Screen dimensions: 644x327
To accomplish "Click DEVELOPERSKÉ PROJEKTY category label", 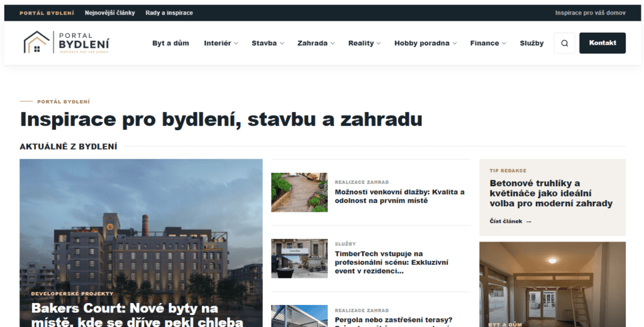I will tap(72, 294).
